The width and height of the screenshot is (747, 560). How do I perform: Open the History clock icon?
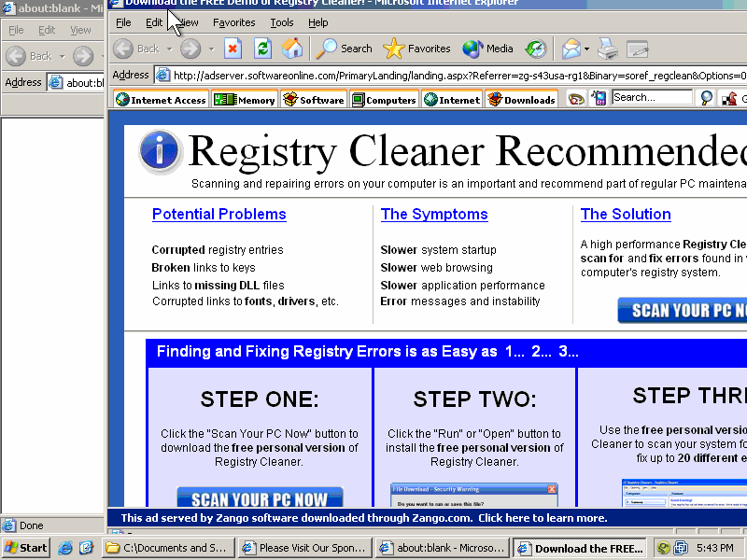click(x=535, y=49)
